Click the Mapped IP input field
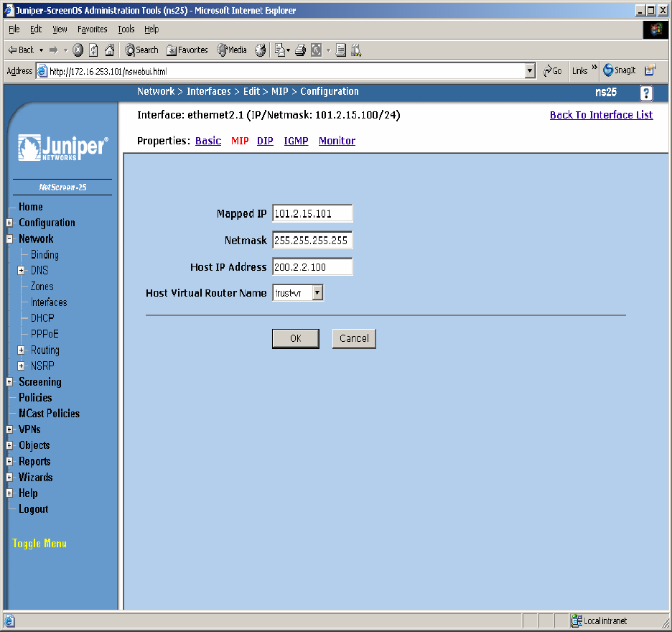 coord(312,213)
